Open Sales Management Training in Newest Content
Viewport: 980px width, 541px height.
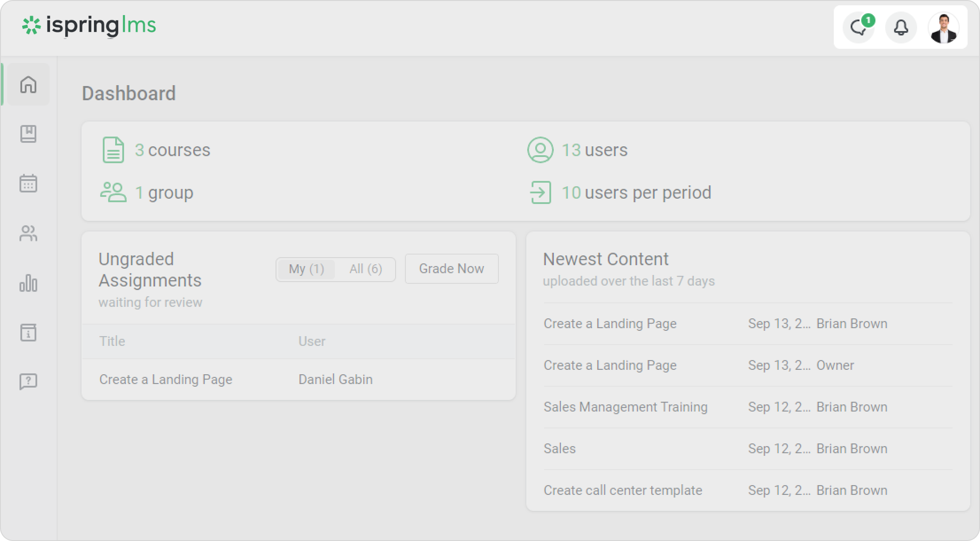coord(625,407)
